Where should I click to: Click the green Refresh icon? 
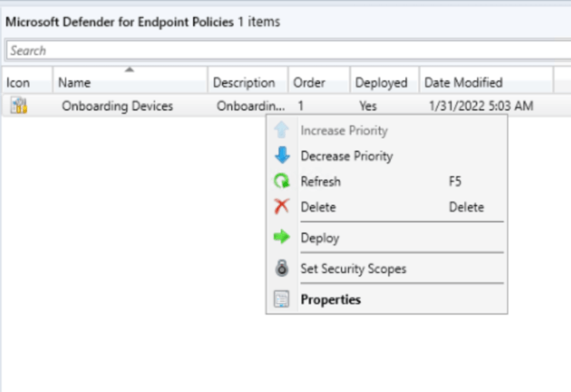point(282,182)
